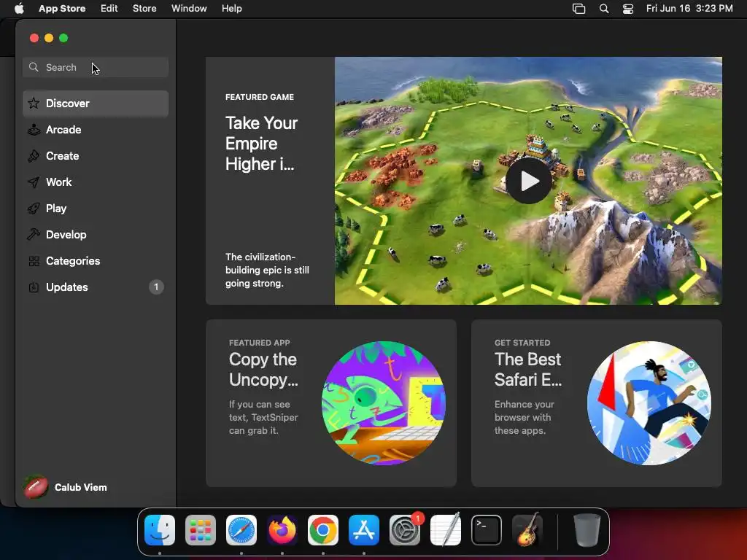Image resolution: width=747 pixels, height=560 pixels.
Task: Click "If you can see text, TextSniper can grab it."
Action: 263,417
